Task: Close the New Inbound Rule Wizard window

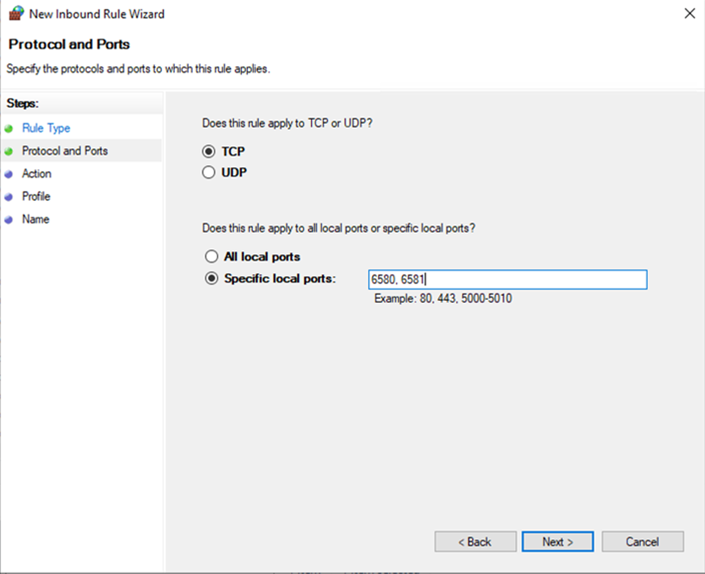Action: [x=689, y=14]
